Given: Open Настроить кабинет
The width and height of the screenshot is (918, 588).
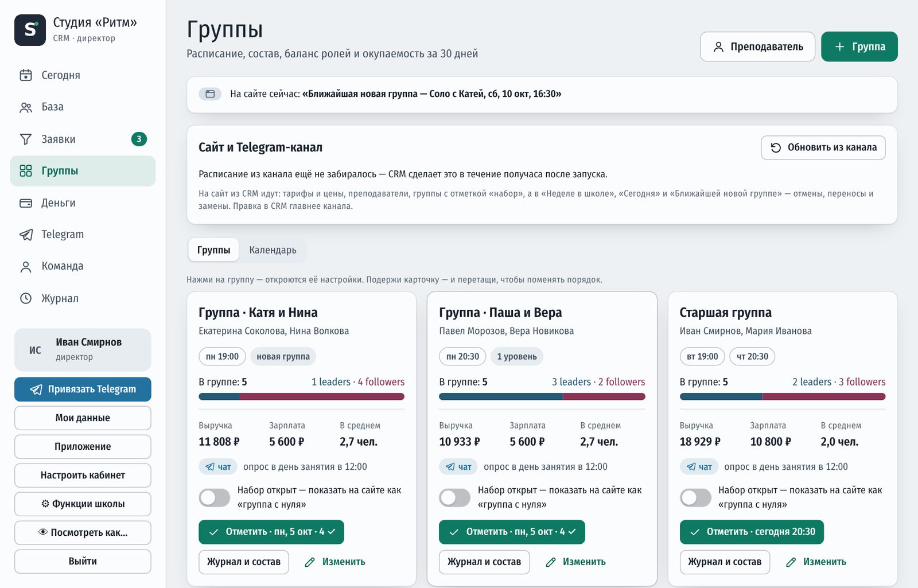Looking at the screenshot, I should coord(83,475).
